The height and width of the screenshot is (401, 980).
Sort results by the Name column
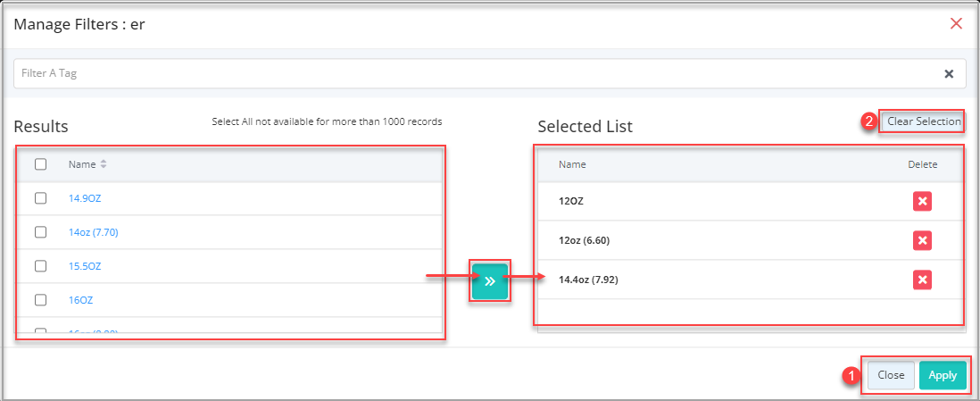point(87,164)
